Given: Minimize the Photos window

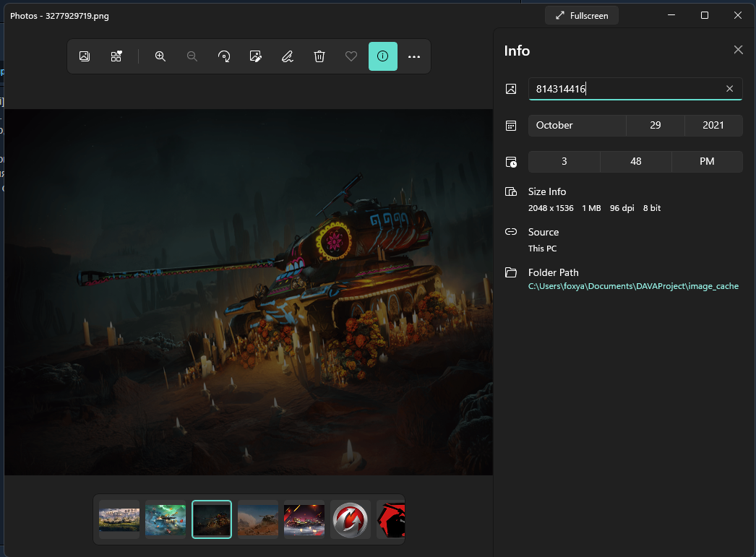Looking at the screenshot, I should [671, 15].
